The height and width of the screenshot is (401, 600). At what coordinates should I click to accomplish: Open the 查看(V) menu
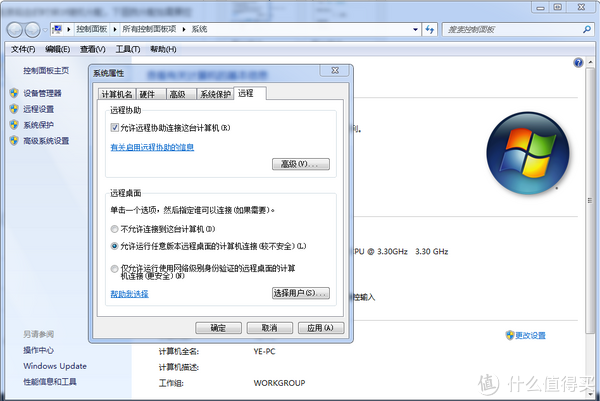point(93,49)
